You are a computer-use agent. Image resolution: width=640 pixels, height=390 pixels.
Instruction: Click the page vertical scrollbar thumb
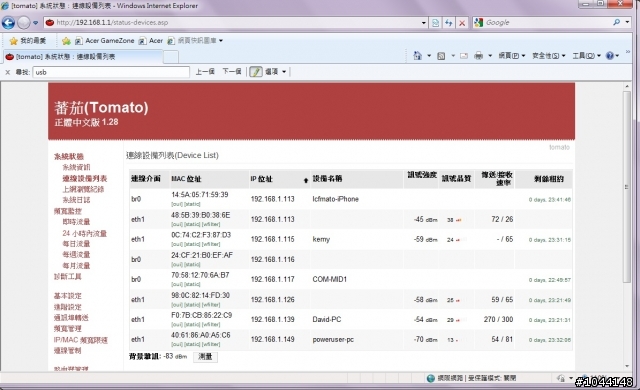(627, 186)
